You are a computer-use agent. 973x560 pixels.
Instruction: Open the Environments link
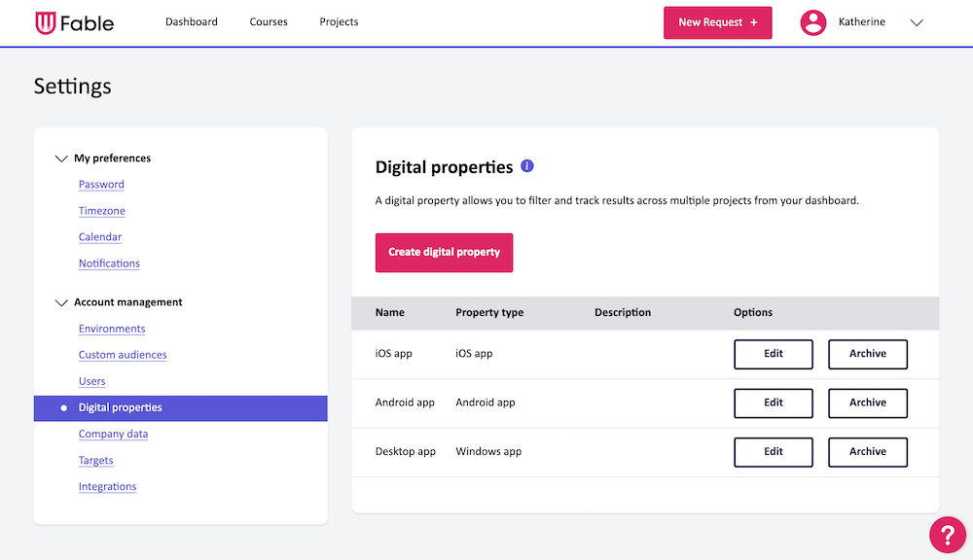(x=112, y=329)
